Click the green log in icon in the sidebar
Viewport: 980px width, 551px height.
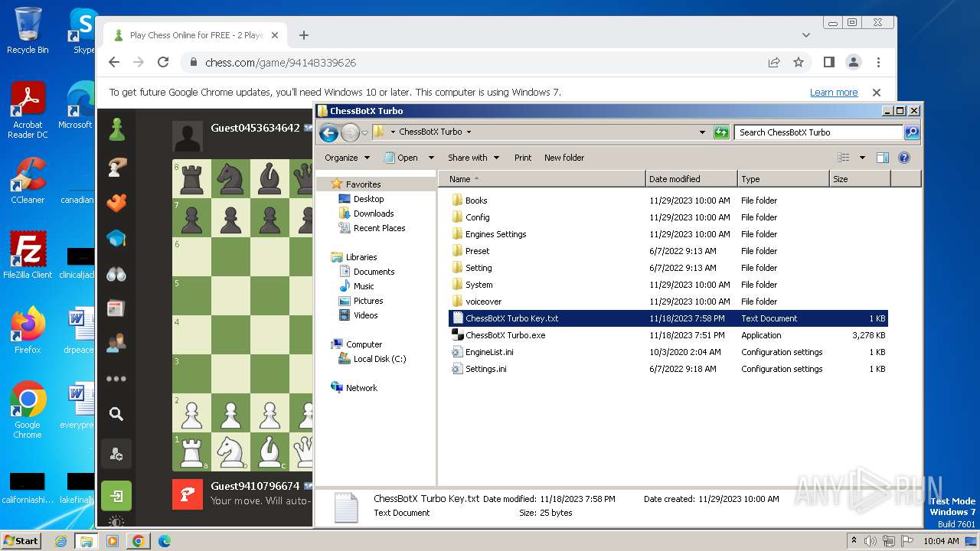pyautogui.click(x=116, y=496)
